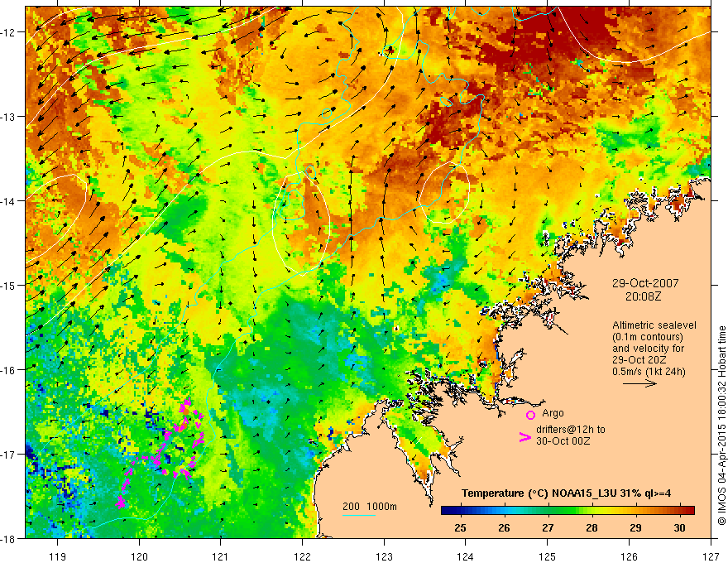Click the time text '20:08Z'
This screenshot has width=728, height=563.
(x=643, y=296)
